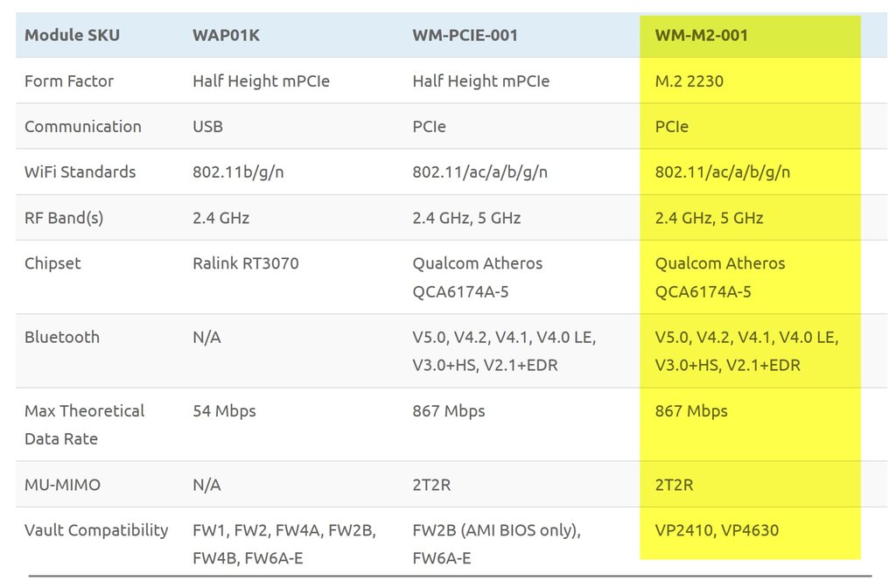Select the WM-PCIE-001 column header
The width and height of the screenshot is (896, 588).
point(465,35)
